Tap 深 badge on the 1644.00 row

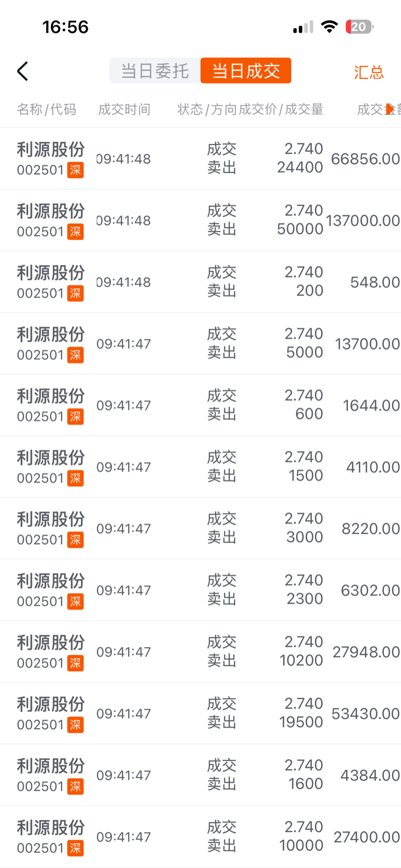pos(75,417)
